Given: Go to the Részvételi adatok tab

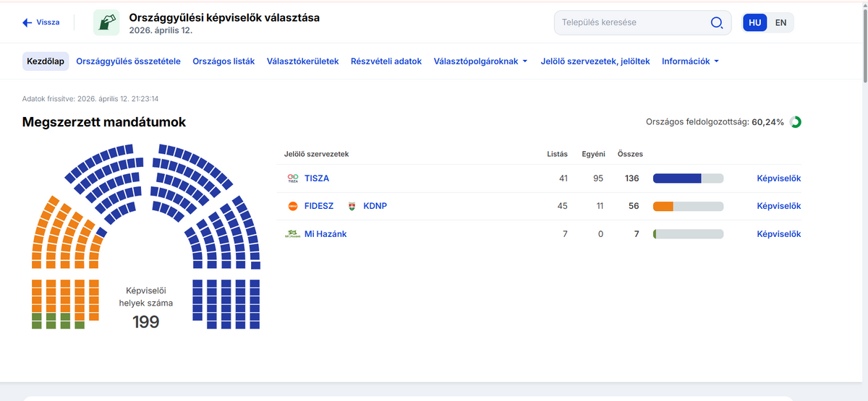Looking at the screenshot, I should (386, 61).
